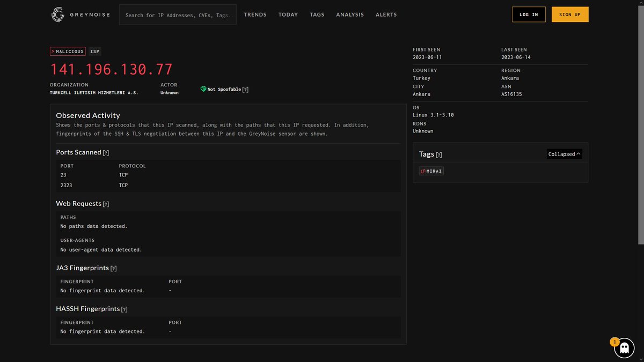Click the No paths data detected text
Image resolution: width=644 pixels, height=362 pixels.
click(94, 226)
